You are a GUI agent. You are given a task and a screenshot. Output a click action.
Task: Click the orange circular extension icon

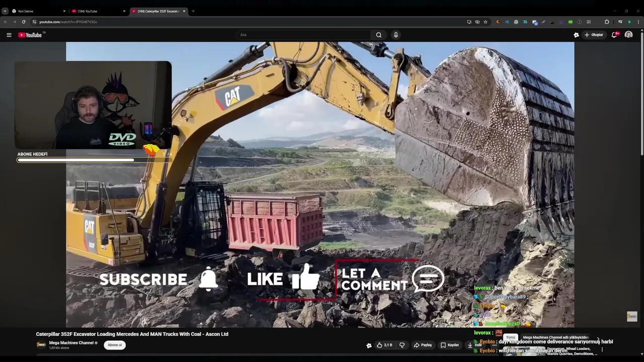498,22
